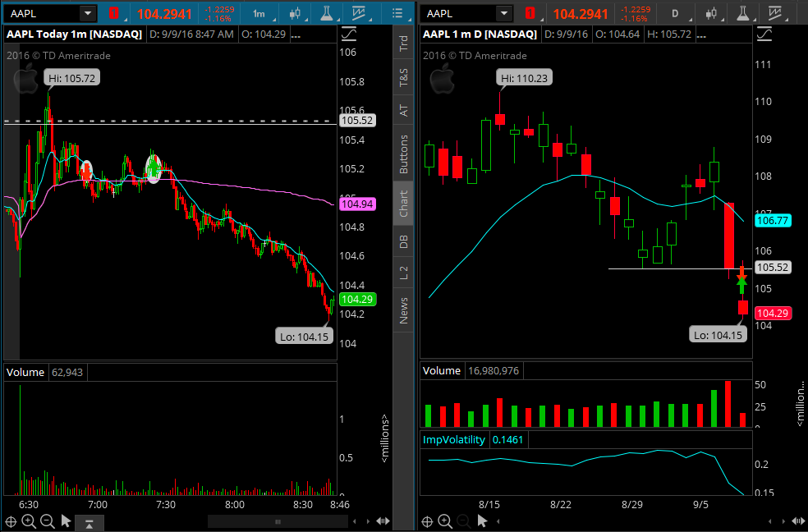
Task: Click the expand time axis arrows under left chart
Action: pyautogui.click(x=383, y=521)
